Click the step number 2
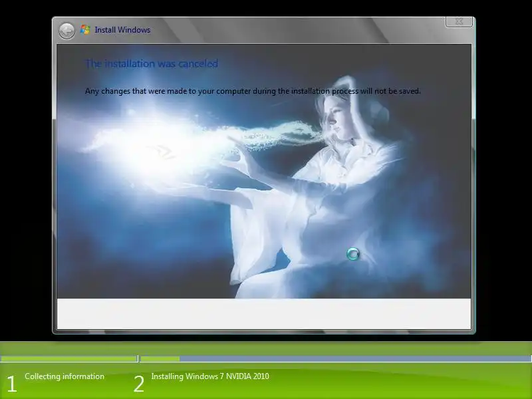The height and width of the screenshot is (399, 532). [x=139, y=384]
